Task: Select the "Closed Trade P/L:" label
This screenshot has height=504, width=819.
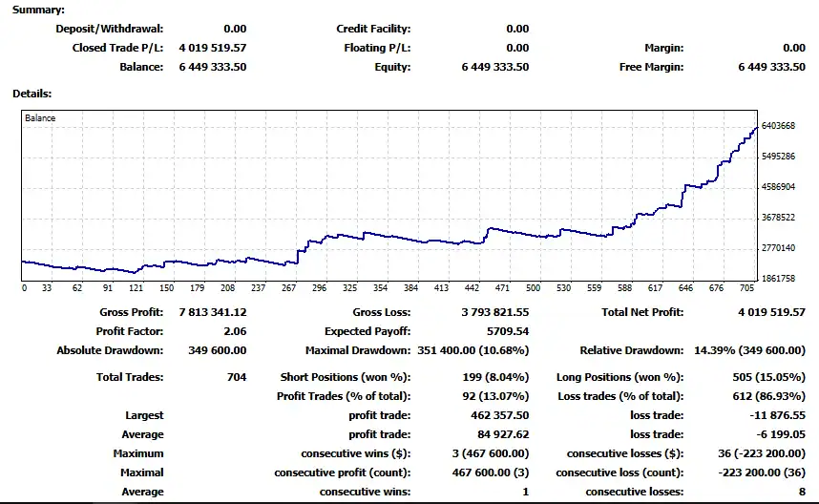Action: click(118, 48)
